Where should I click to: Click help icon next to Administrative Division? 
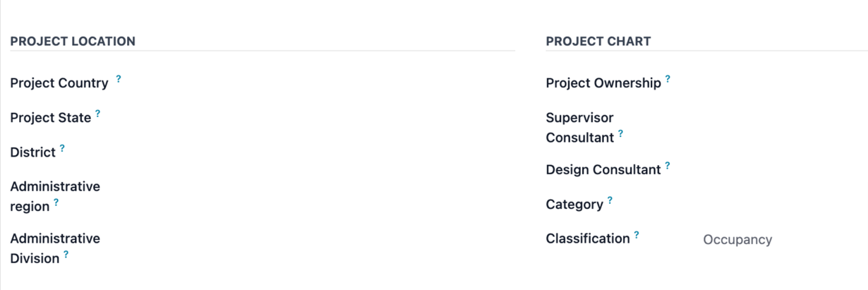click(66, 255)
